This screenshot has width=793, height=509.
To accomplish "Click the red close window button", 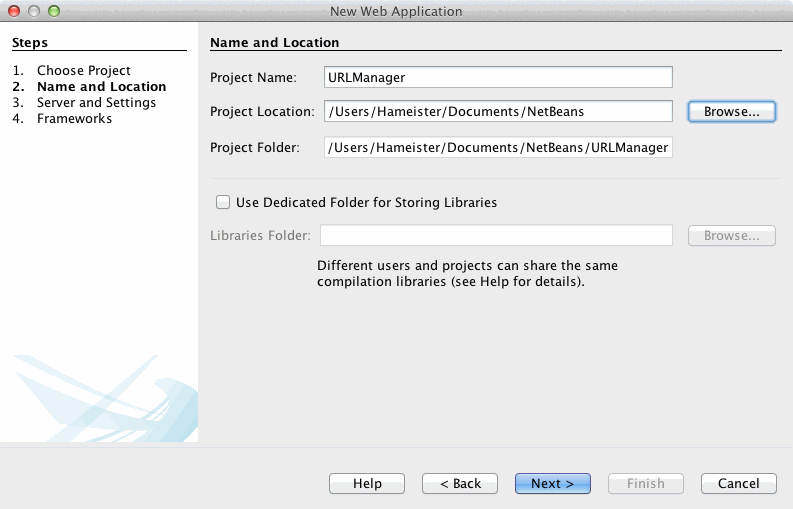I will [14, 11].
